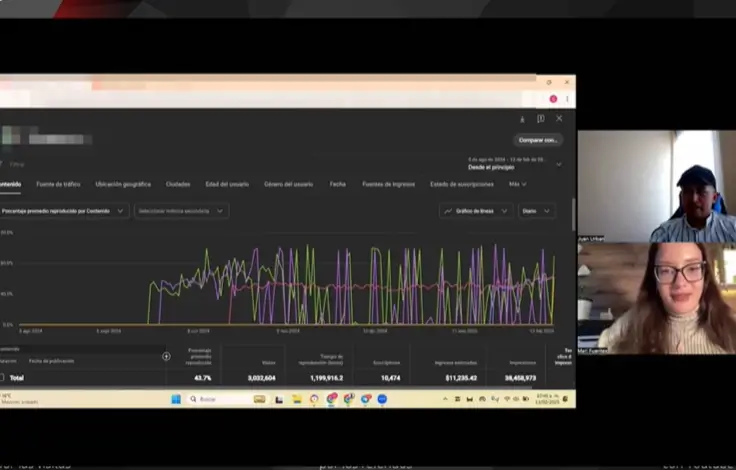Click the subscribers total '10,474'
Screen dimensions: 736x470
point(391,378)
